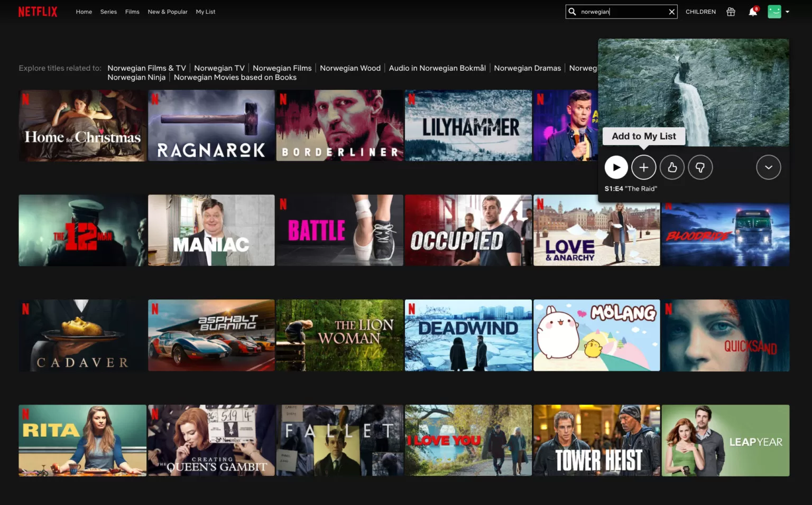The width and height of the screenshot is (812, 505).
Task: Open the Series menu item
Action: [108, 11]
